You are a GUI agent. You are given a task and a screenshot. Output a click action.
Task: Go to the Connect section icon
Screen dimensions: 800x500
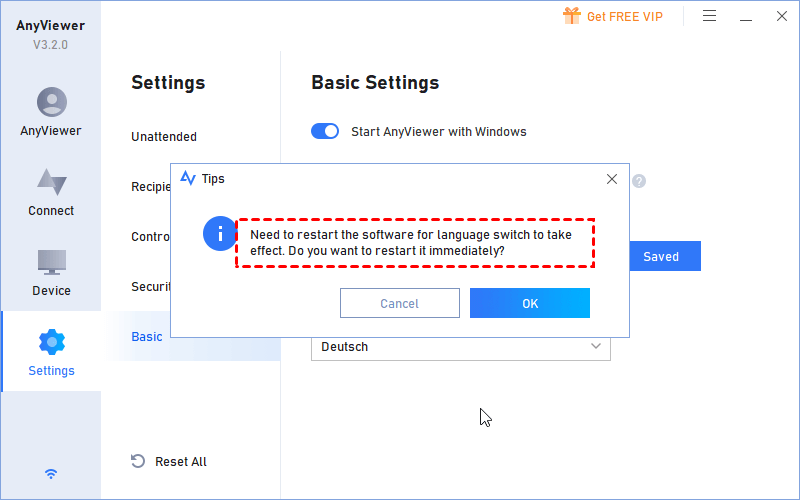[52, 182]
